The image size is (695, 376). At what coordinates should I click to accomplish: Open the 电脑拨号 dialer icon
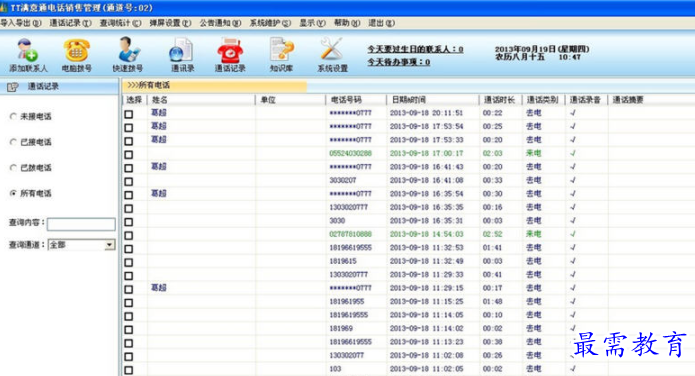77,50
